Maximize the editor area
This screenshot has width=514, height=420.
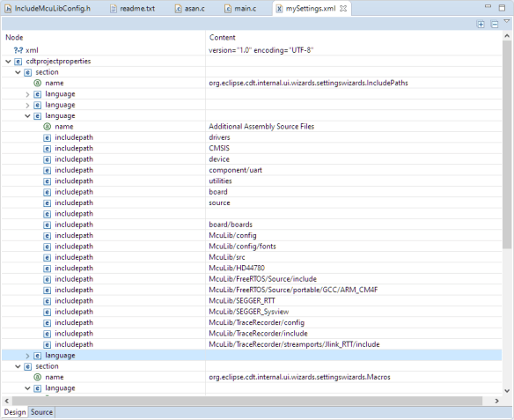pyautogui.click(x=502, y=8)
